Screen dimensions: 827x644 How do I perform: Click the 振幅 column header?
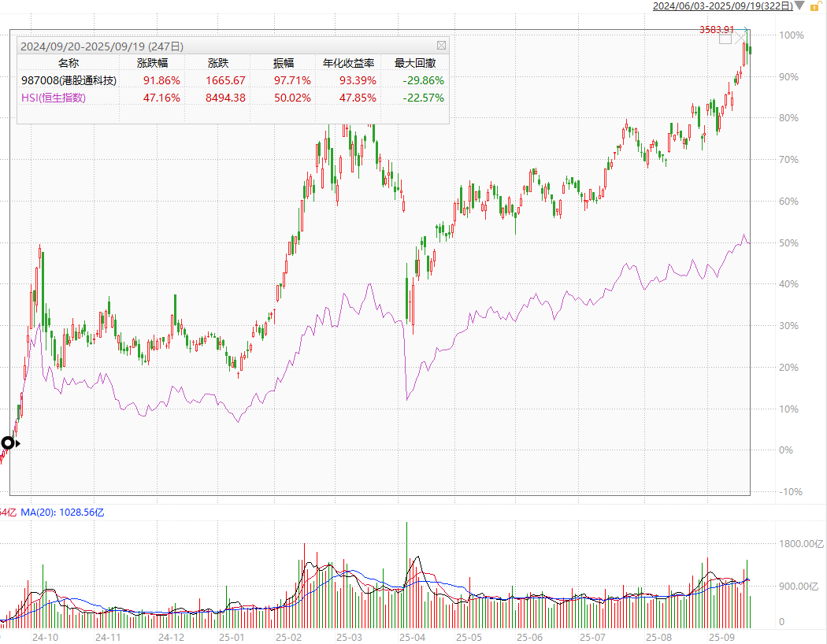tap(284, 63)
